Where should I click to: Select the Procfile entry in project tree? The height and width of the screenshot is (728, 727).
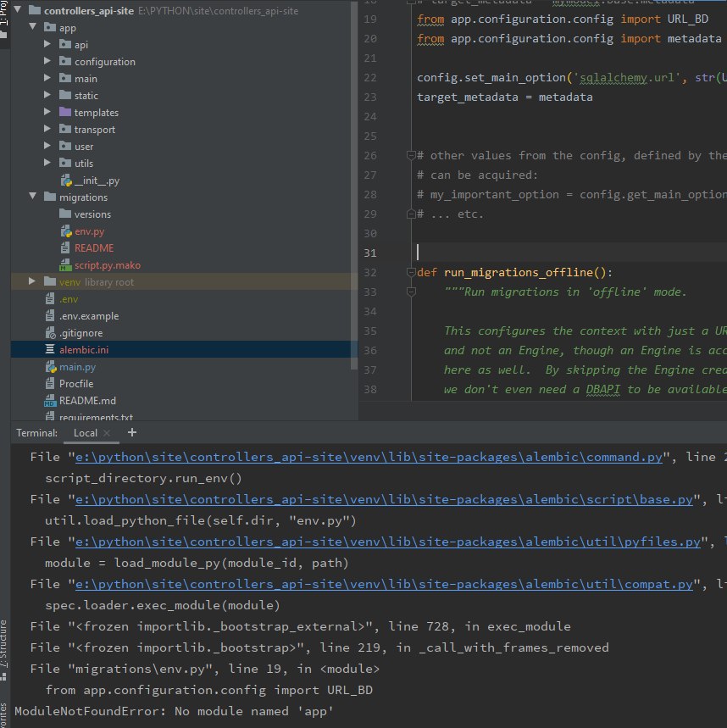(x=75, y=384)
